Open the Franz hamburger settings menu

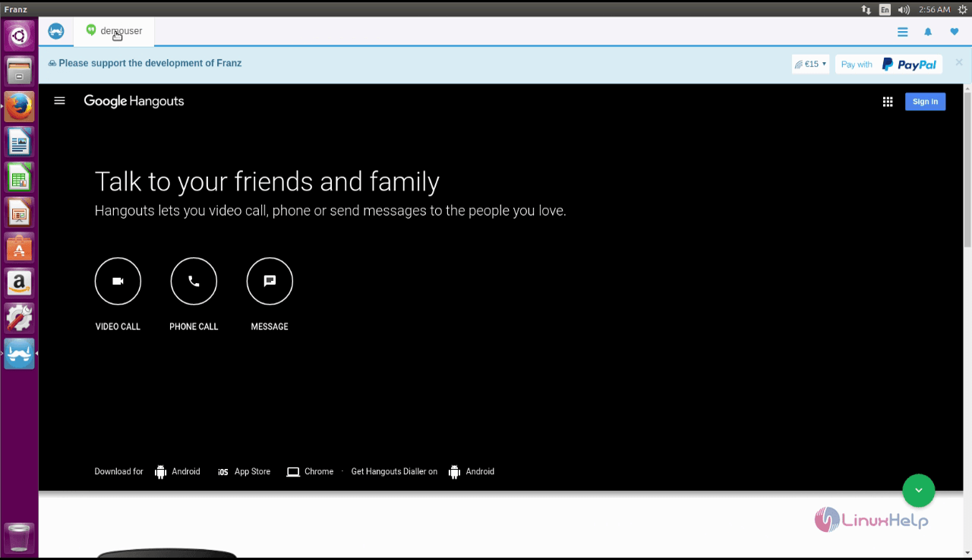902,32
